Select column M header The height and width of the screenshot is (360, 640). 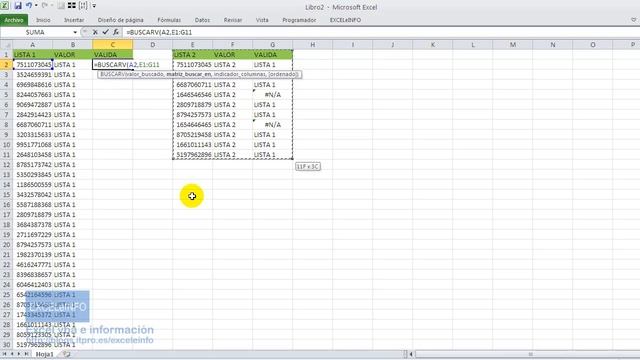(513, 44)
